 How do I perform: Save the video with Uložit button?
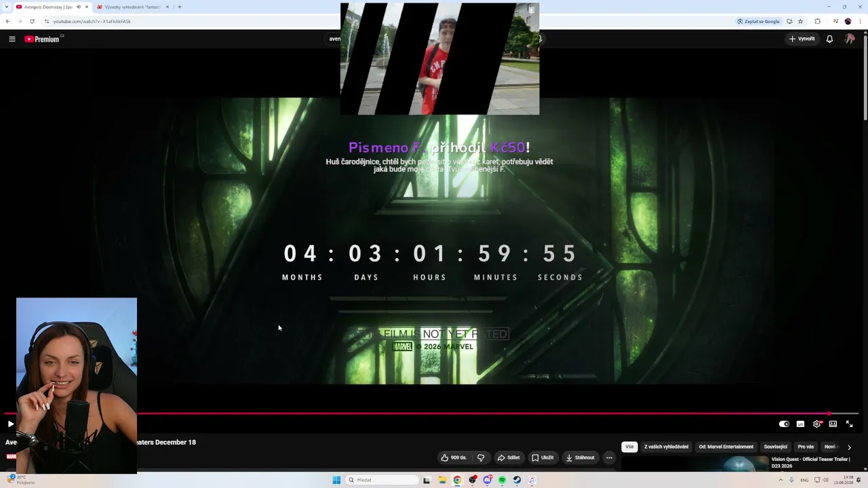tap(542, 457)
